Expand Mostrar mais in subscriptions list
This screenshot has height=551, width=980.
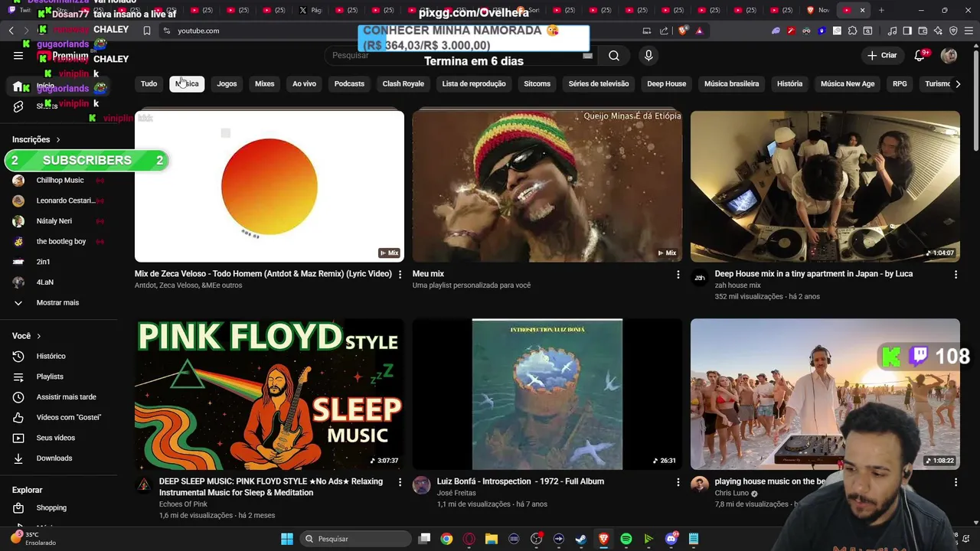[x=57, y=303]
